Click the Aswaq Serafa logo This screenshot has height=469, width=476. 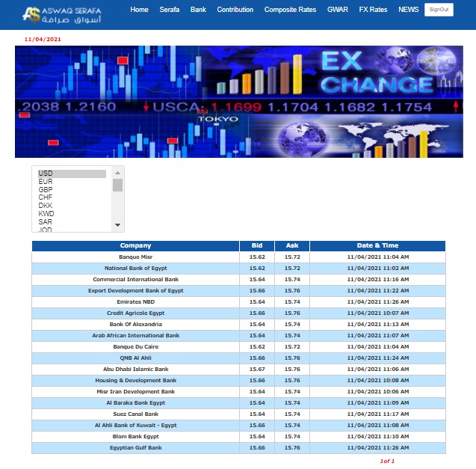[x=62, y=15]
